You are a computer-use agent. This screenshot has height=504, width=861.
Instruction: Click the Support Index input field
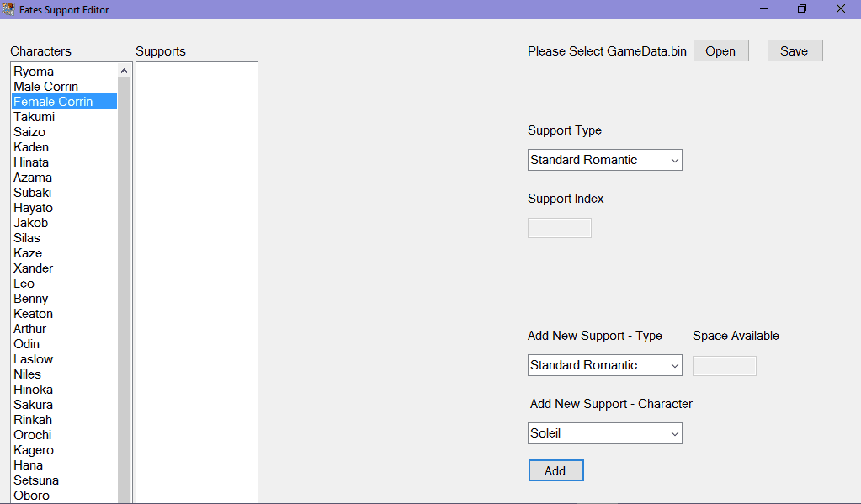click(560, 228)
